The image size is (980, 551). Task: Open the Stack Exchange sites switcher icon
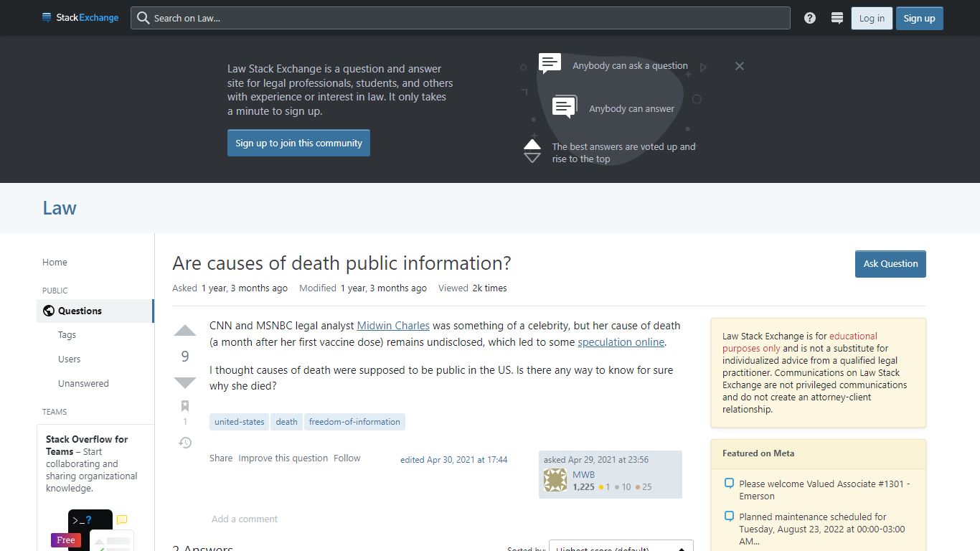coord(837,18)
